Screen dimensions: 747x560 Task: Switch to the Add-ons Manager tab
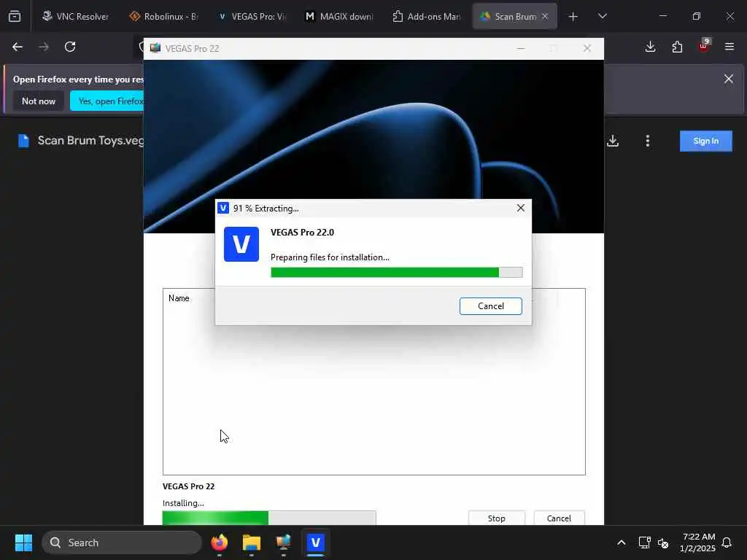(x=427, y=16)
